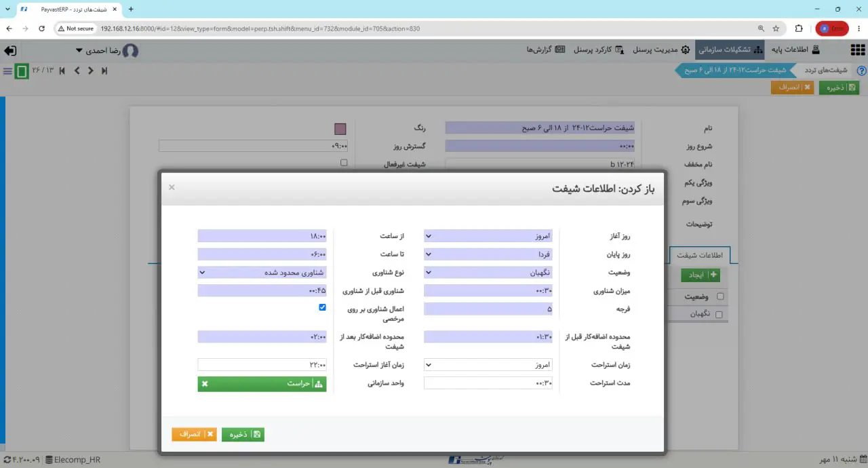
Task: Click the browser address bar URL
Action: (260, 28)
